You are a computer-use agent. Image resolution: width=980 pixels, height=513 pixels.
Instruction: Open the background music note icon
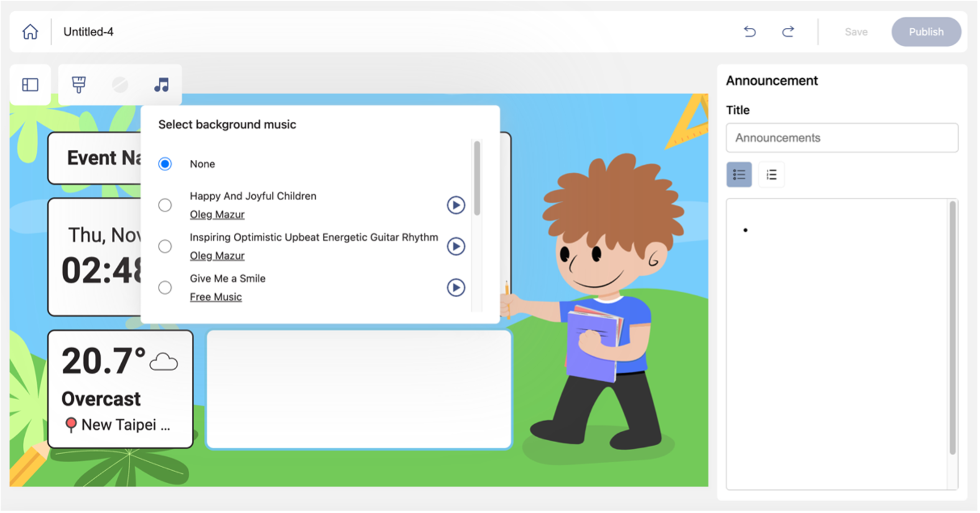pyautogui.click(x=162, y=85)
